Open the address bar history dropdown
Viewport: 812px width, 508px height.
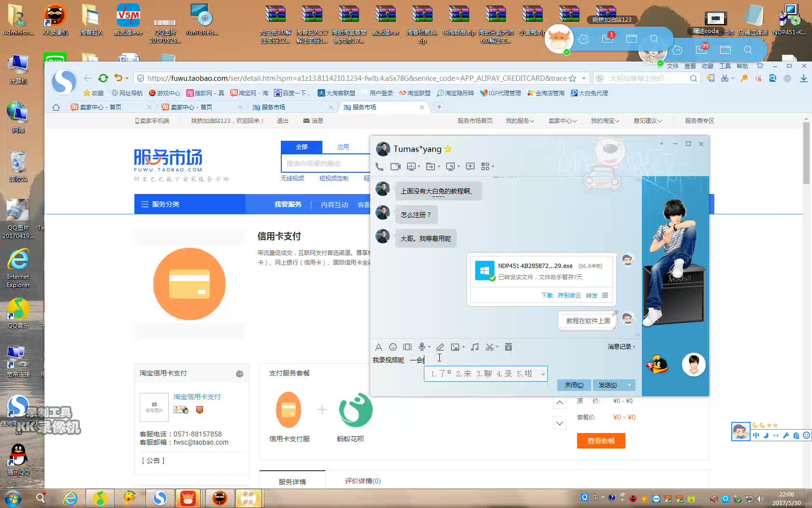coord(584,78)
